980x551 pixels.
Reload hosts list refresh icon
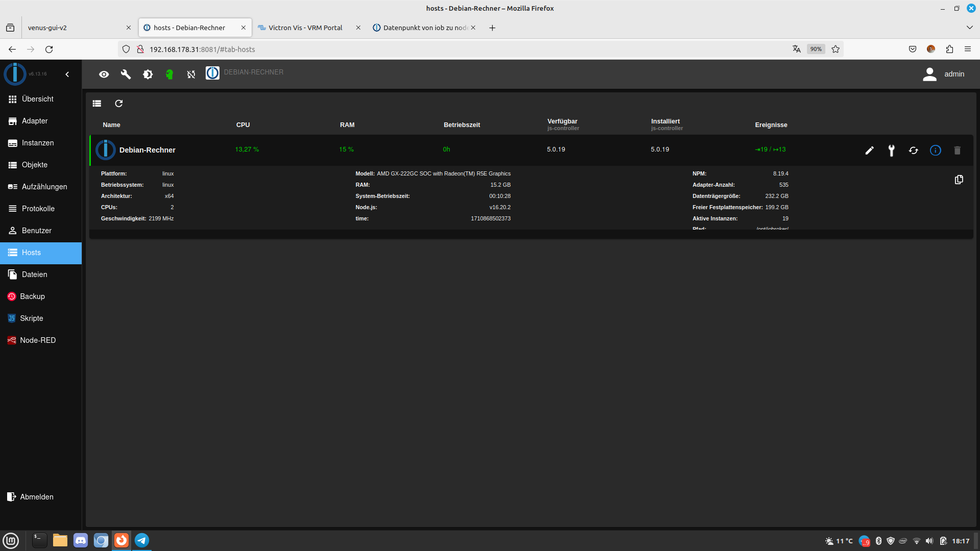pos(119,104)
